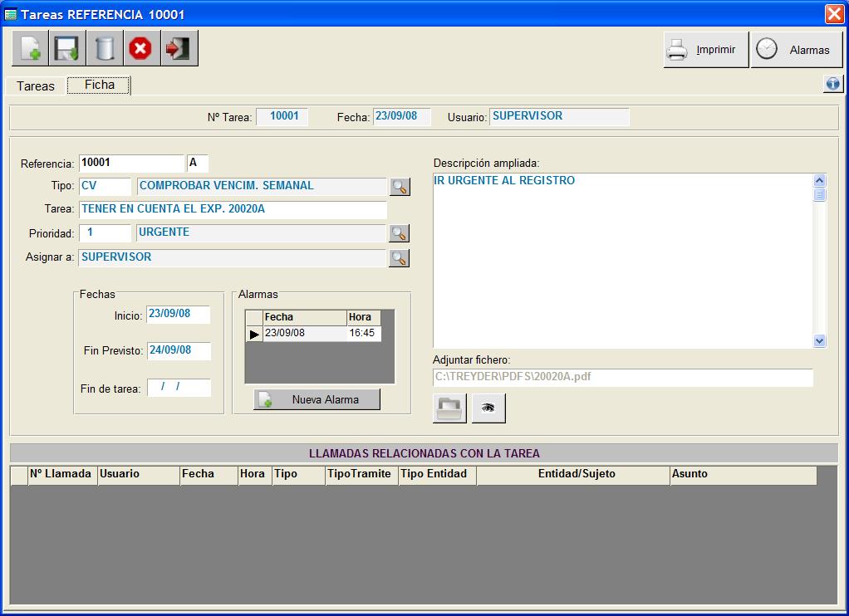This screenshot has width=849, height=616.
Task: Click the Referencia number field
Action: point(131,163)
